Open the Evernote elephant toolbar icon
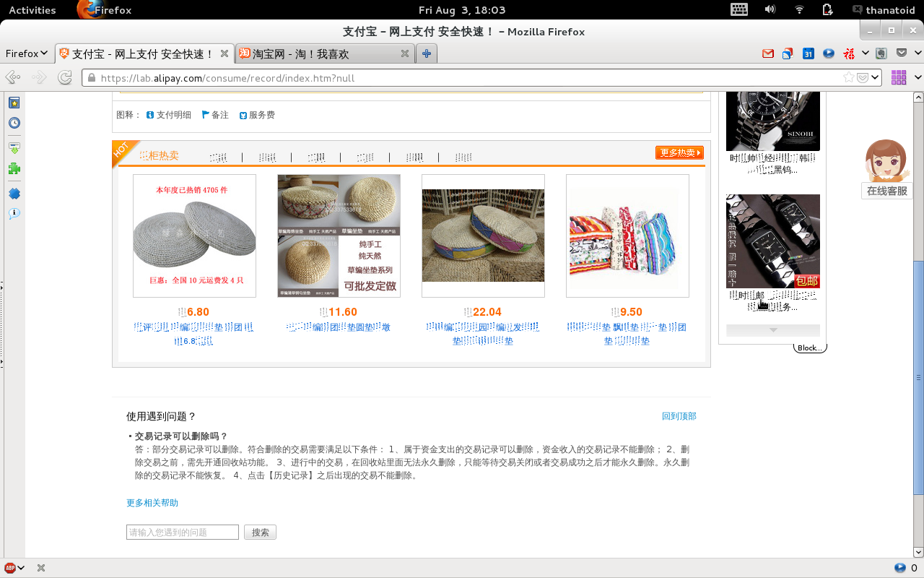 click(x=881, y=53)
